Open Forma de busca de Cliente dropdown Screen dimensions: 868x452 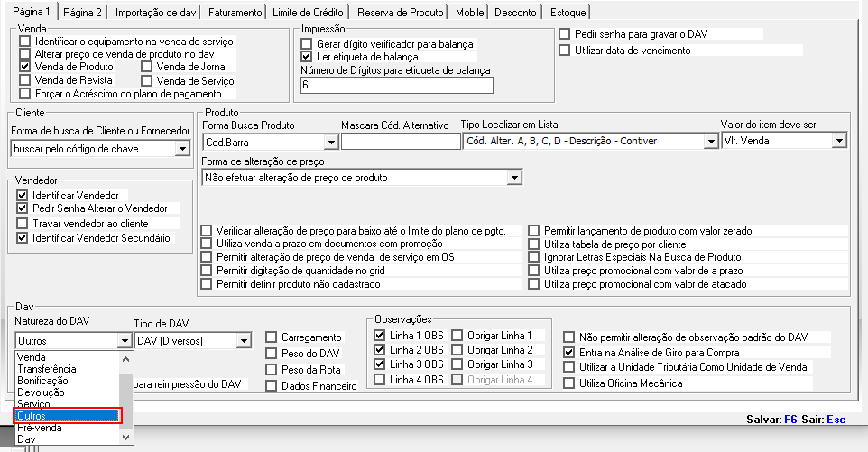point(182,149)
